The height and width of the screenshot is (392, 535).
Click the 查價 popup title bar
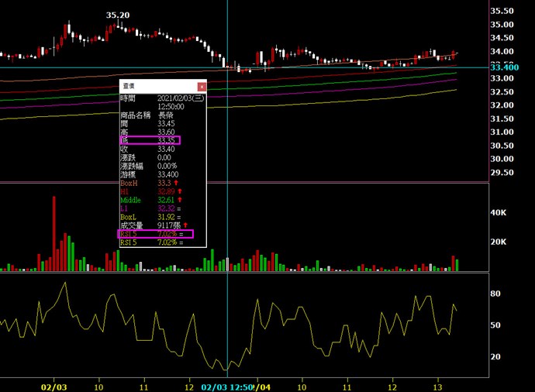155,87
